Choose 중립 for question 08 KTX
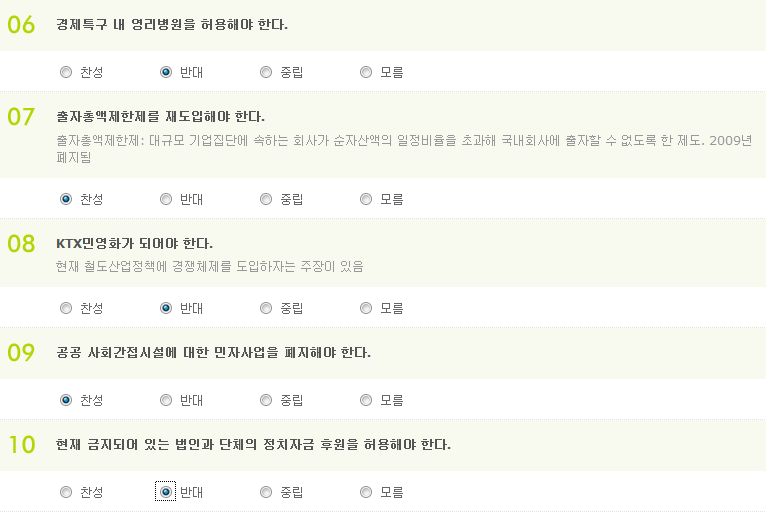766x515 pixels. 266,308
